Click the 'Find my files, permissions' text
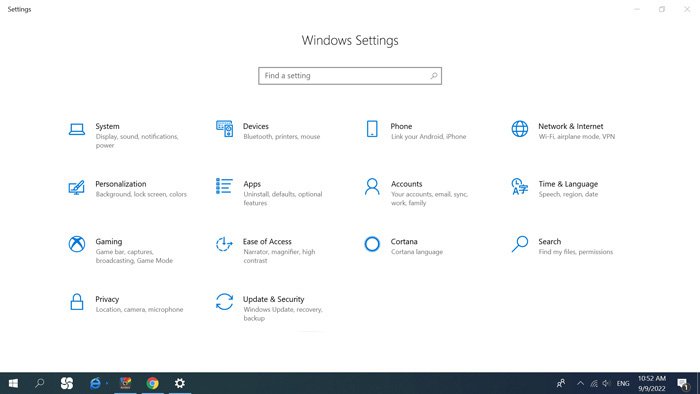 pyautogui.click(x=575, y=252)
